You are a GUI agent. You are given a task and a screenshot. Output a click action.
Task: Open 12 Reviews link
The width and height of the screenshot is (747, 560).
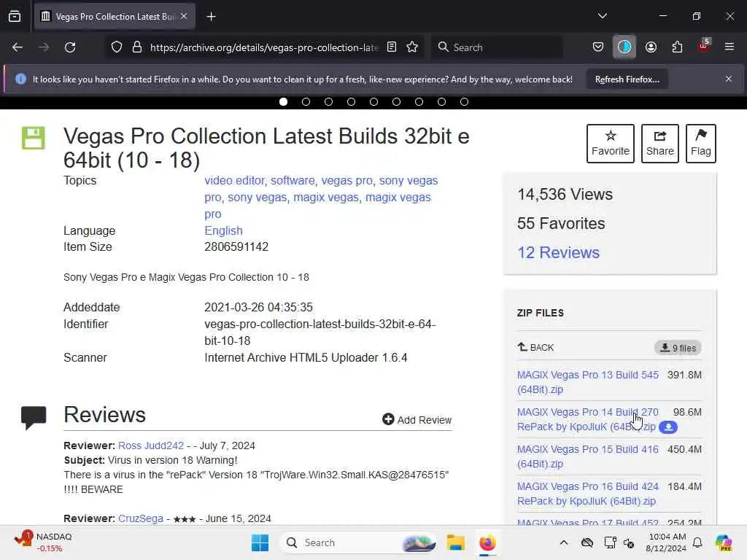[558, 252]
